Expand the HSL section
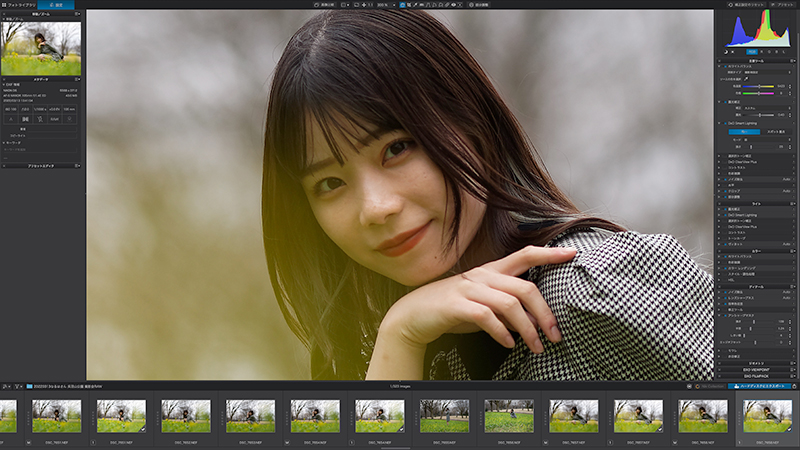 coord(719,280)
